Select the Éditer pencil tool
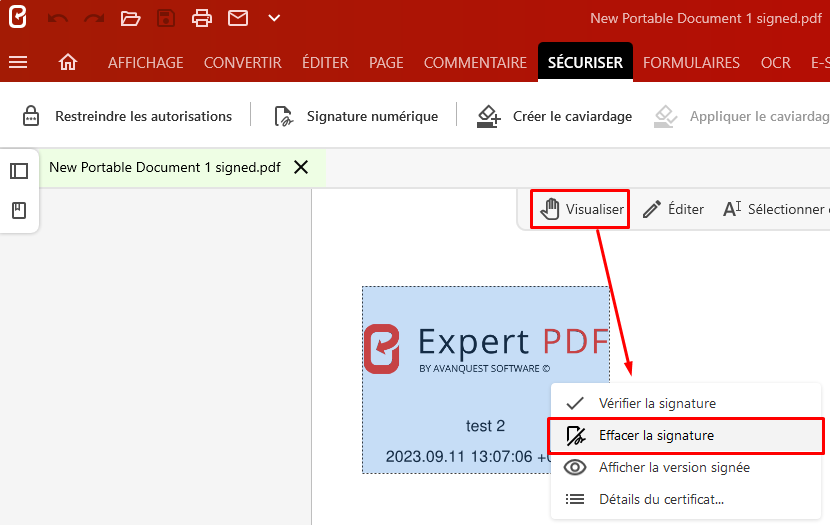Image resolution: width=830 pixels, height=525 pixels. [673, 209]
